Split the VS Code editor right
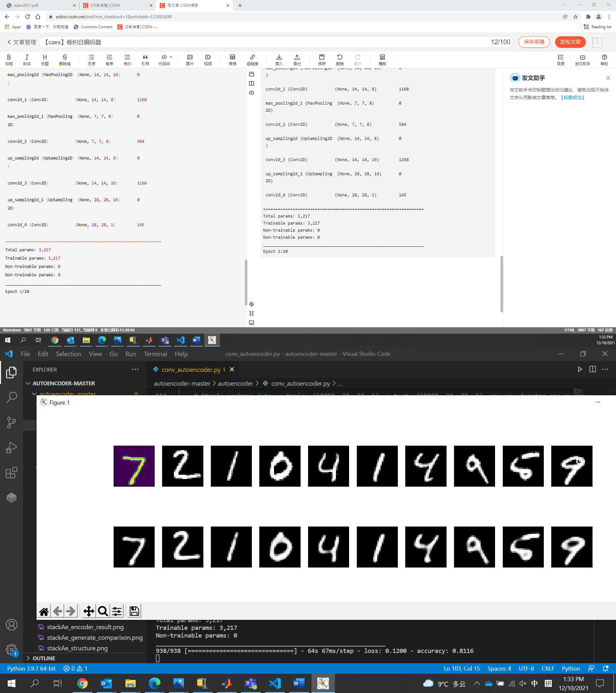Image resolution: width=616 pixels, height=693 pixels. point(593,369)
